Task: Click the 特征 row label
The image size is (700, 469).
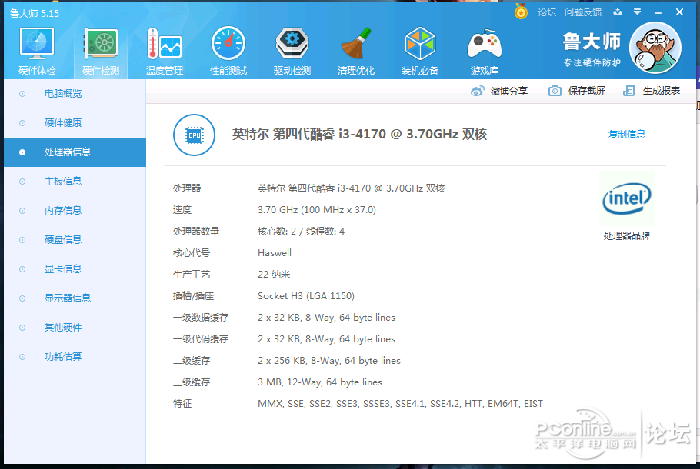Action: click(x=182, y=404)
